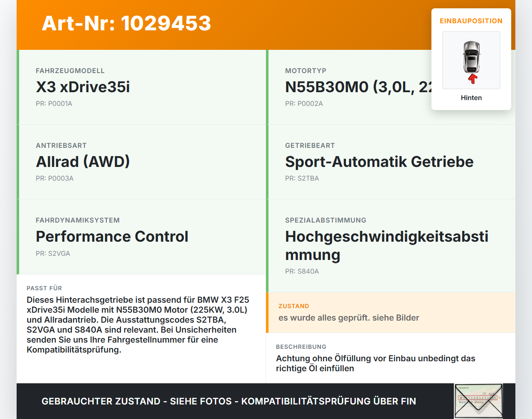Select the X3 xDrive35i vehicle model card

141,87
